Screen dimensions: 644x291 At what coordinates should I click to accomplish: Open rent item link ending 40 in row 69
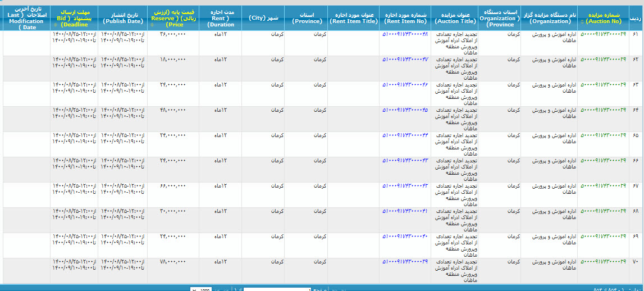point(405,237)
